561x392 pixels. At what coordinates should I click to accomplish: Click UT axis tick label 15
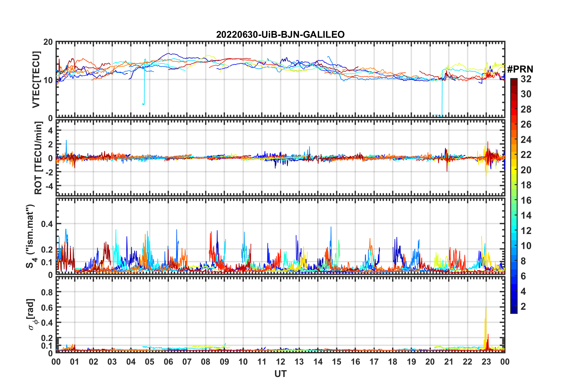pos(337,362)
